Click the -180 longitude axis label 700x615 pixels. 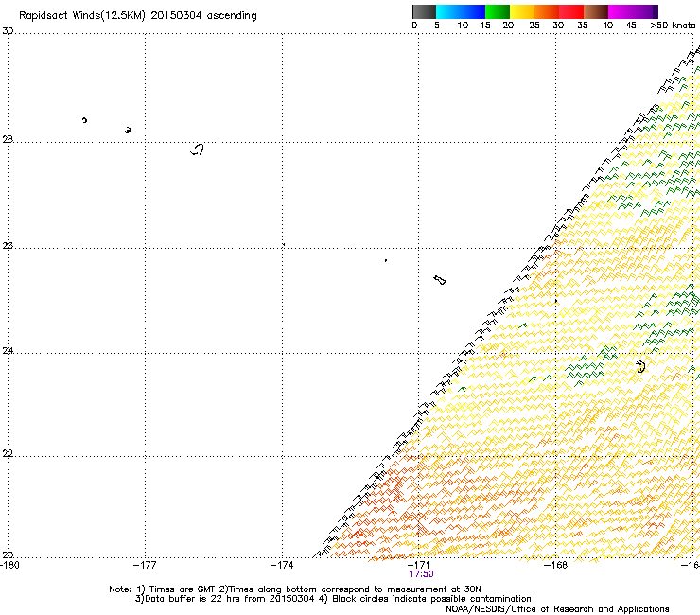tap(9, 565)
